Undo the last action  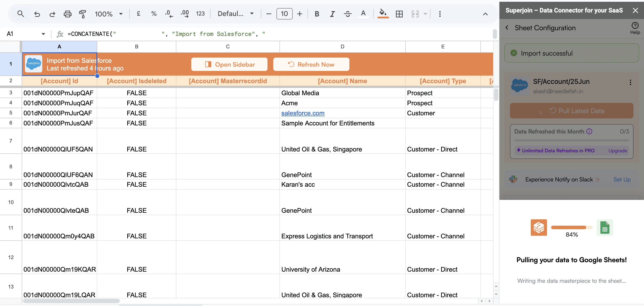(x=37, y=14)
